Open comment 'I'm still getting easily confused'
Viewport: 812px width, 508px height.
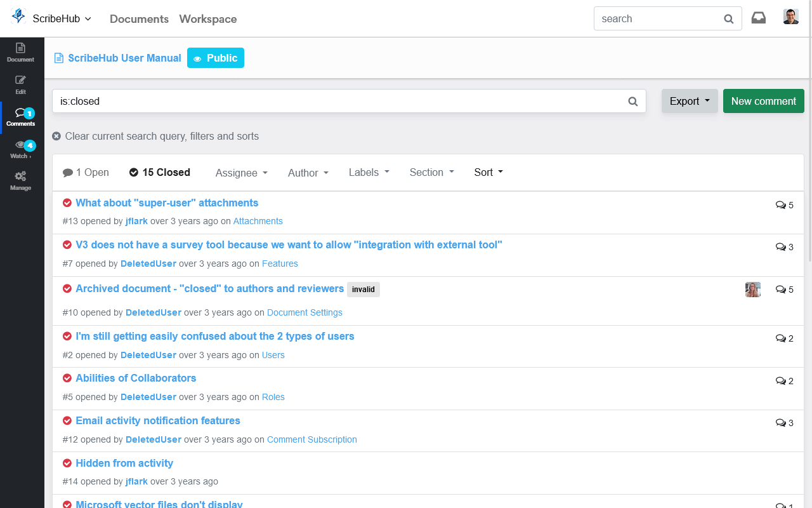pyautogui.click(x=215, y=336)
